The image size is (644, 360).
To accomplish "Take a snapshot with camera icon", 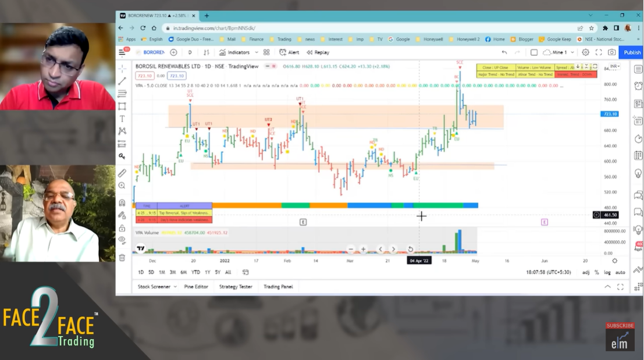I will [x=611, y=52].
